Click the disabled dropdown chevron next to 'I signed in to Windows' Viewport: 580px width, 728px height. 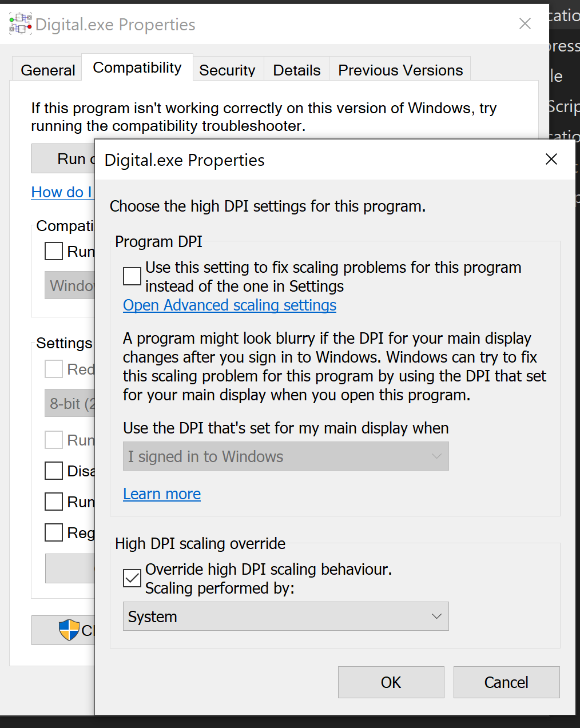tap(437, 456)
